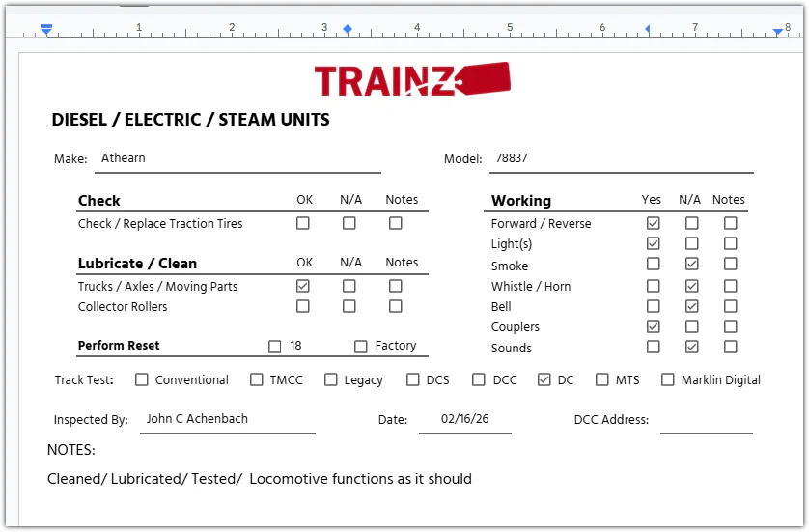Check Notes box for Light(s)
Screen dimensions: 809x532
pyautogui.click(x=731, y=243)
